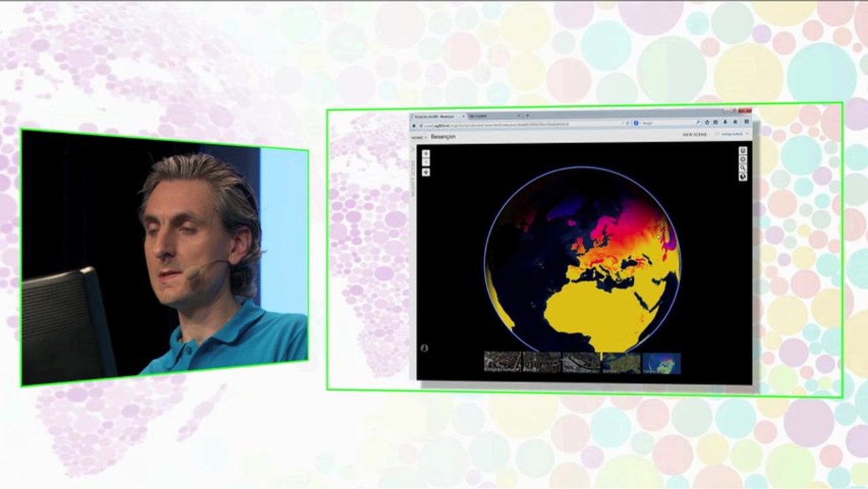The height and width of the screenshot is (489, 868).
Task: Open the basemap globe tool
Action: 743,177
